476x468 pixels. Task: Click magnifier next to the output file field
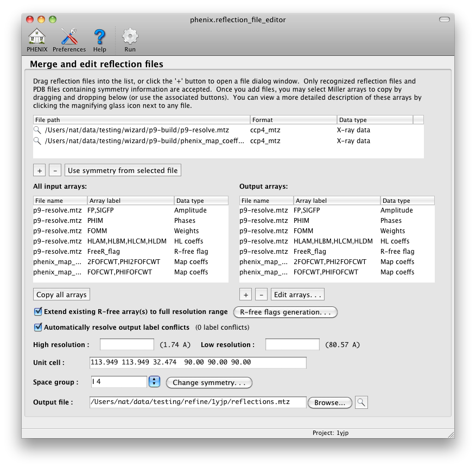tap(361, 402)
